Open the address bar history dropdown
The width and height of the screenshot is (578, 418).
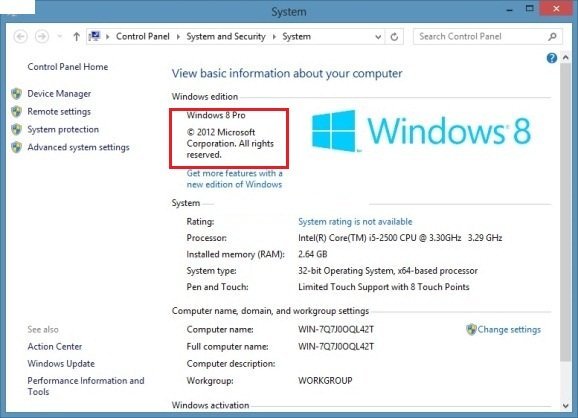(378, 36)
